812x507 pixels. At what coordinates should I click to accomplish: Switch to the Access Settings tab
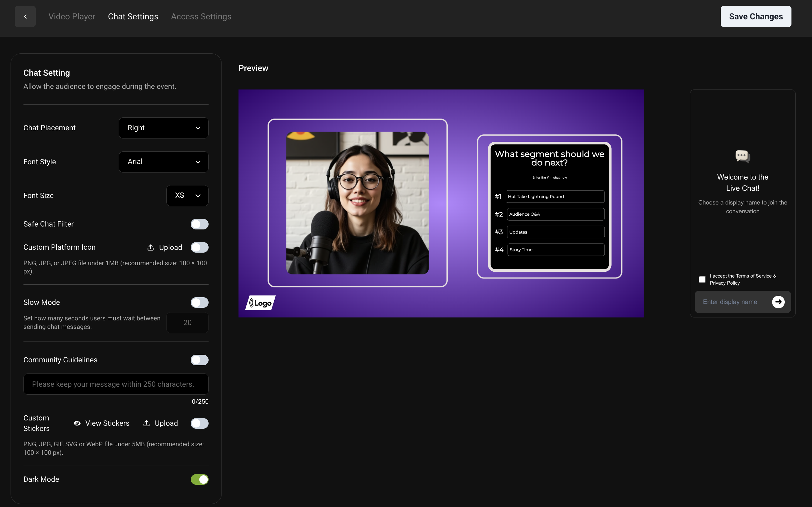click(x=201, y=16)
